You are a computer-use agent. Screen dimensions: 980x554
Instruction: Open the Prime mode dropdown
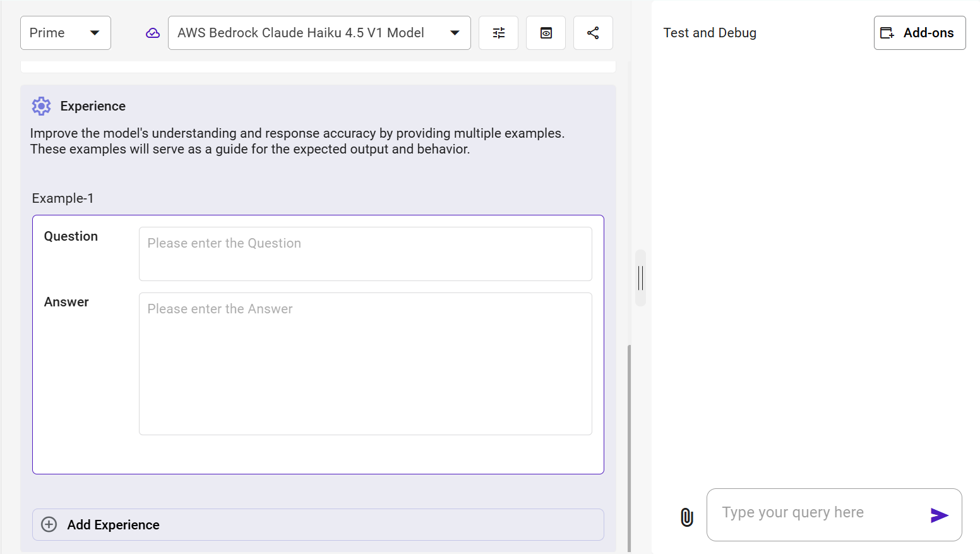(x=66, y=33)
